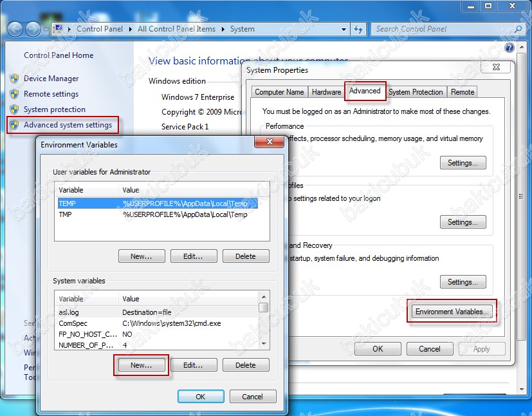Refresh the page with the refresh icon
Viewport: 532px width, 416px height.
(359, 29)
